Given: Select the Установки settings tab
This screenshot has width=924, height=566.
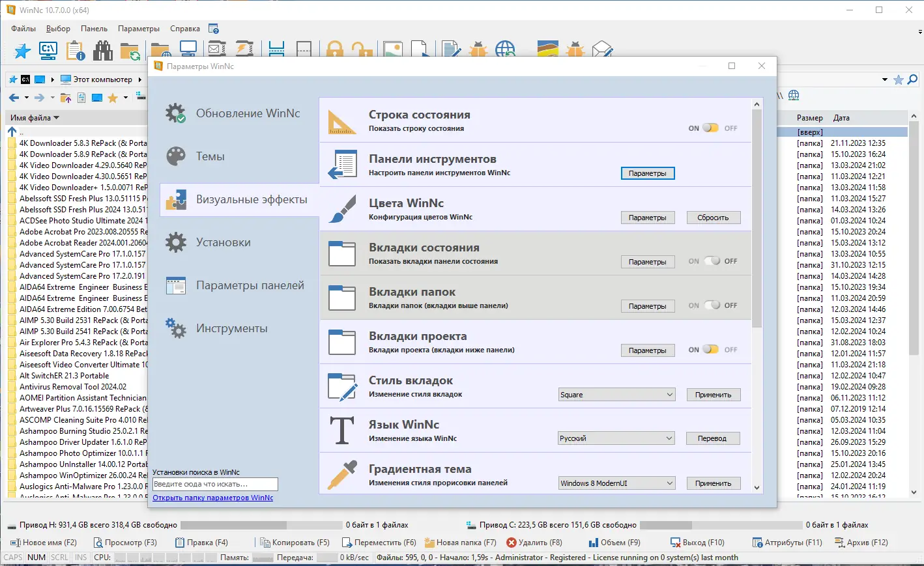Looking at the screenshot, I should 239,242.
